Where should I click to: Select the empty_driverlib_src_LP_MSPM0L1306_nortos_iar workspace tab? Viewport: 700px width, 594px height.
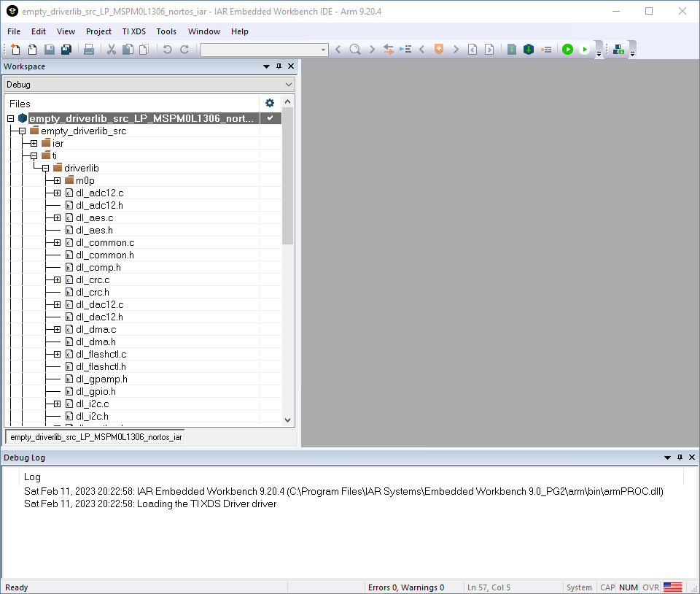(95, 437)
